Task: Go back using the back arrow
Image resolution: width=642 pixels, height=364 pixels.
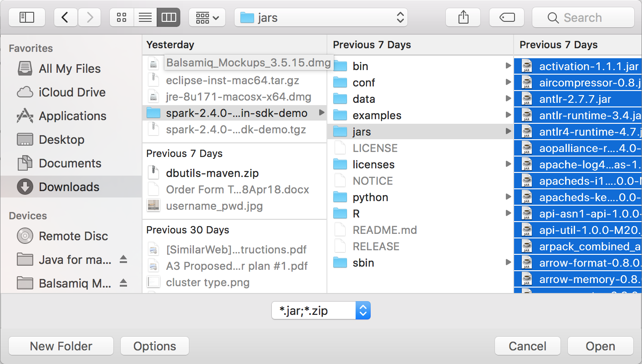Action: tap(65, 17)
